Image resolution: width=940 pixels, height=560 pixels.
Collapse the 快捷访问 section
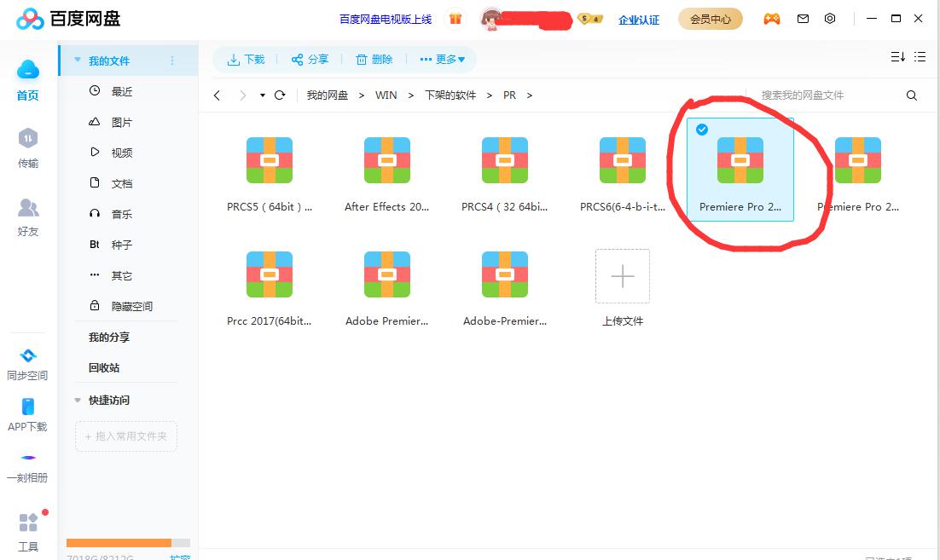click(x=78, y=400)
